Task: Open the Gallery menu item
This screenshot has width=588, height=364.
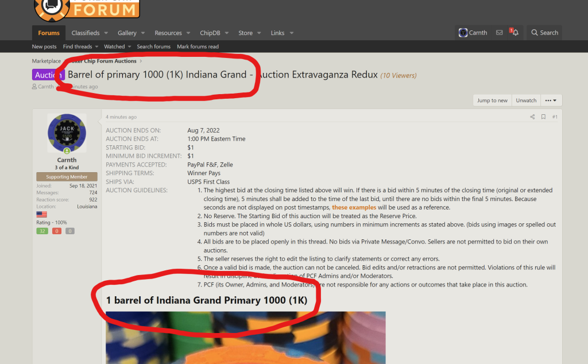Action: point(127,33)
